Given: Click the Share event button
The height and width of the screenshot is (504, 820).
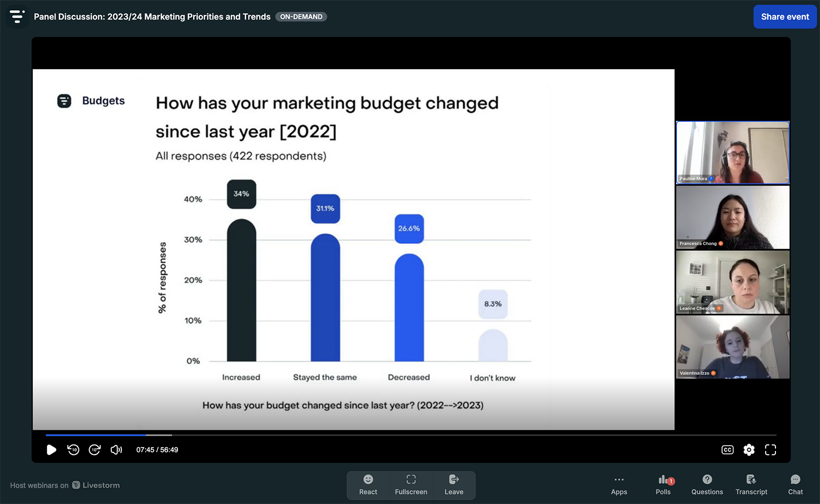Looking at the screenshot, I should [785, 17].
